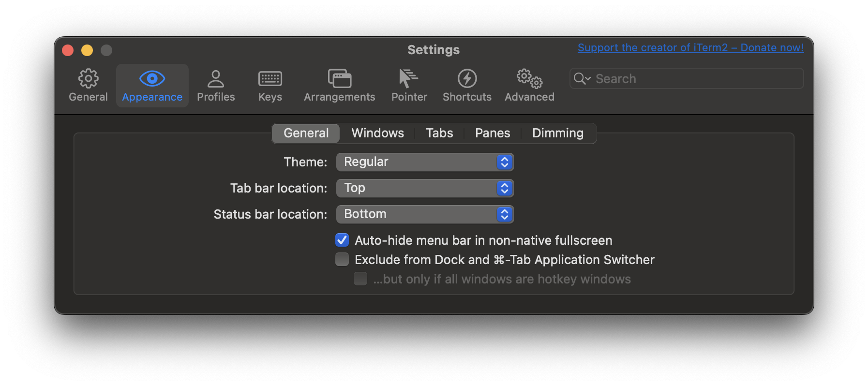
Task: Focus the settings Search field
Action: pyautogui.click(x=687, y=78)
